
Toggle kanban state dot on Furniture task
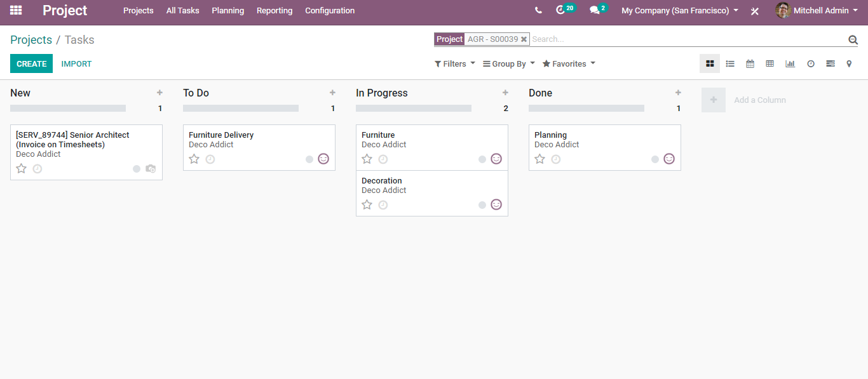click(x=482, y=159)
